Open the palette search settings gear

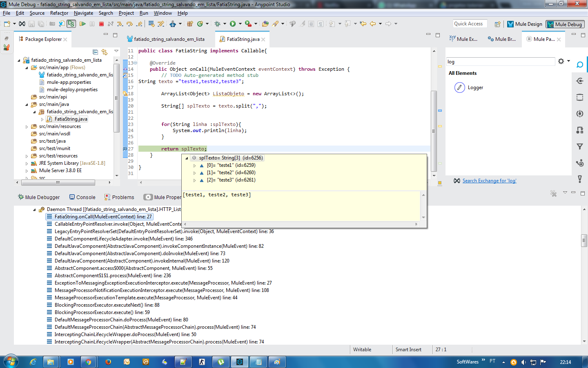coord(561,61)
